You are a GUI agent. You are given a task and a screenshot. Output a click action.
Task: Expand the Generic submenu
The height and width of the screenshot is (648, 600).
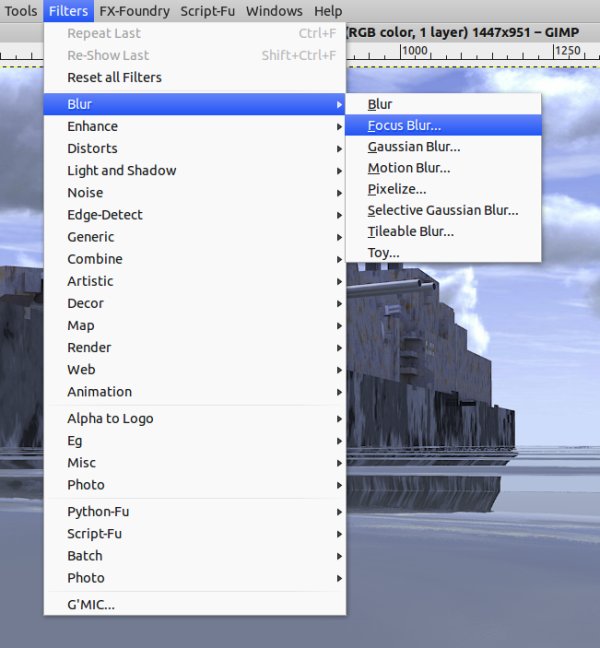pyautogui.click(x=195, y=237)
